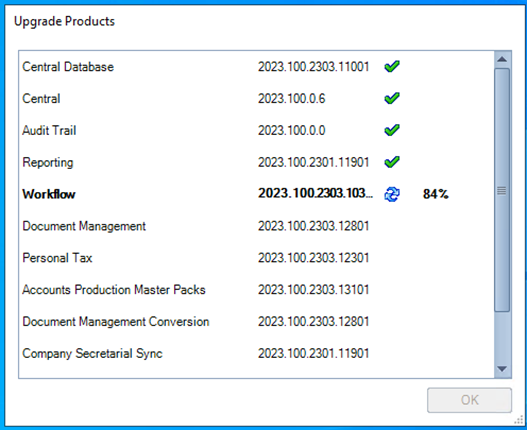
Task: Click the OK button
Action: click(469, 400)
